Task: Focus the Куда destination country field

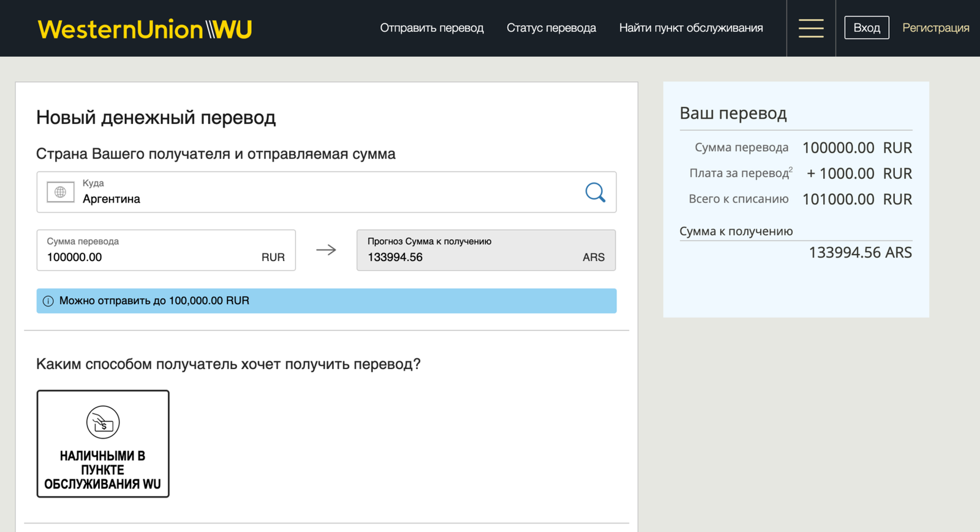Action: 326,192
